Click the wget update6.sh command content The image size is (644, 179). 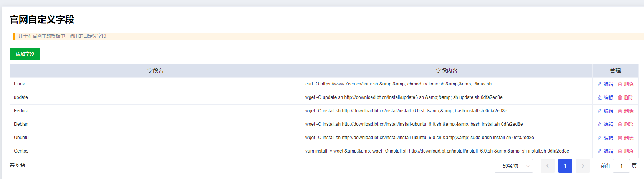404,97
